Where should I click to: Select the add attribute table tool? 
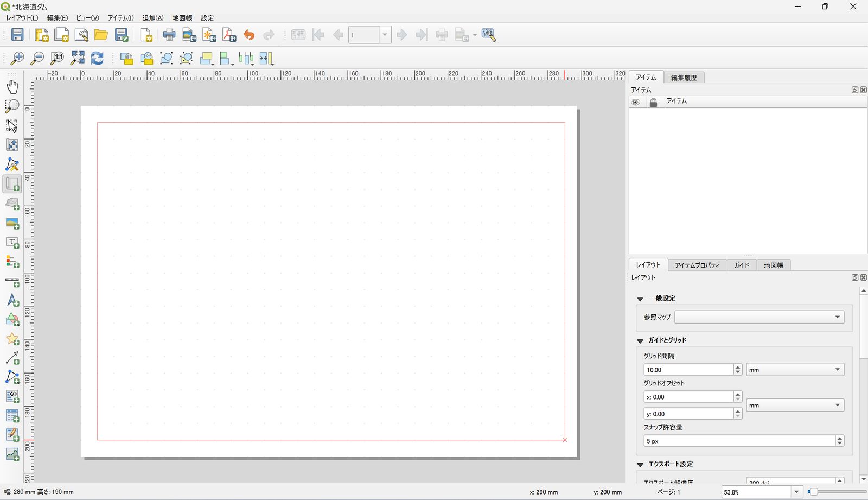(12, 416)
